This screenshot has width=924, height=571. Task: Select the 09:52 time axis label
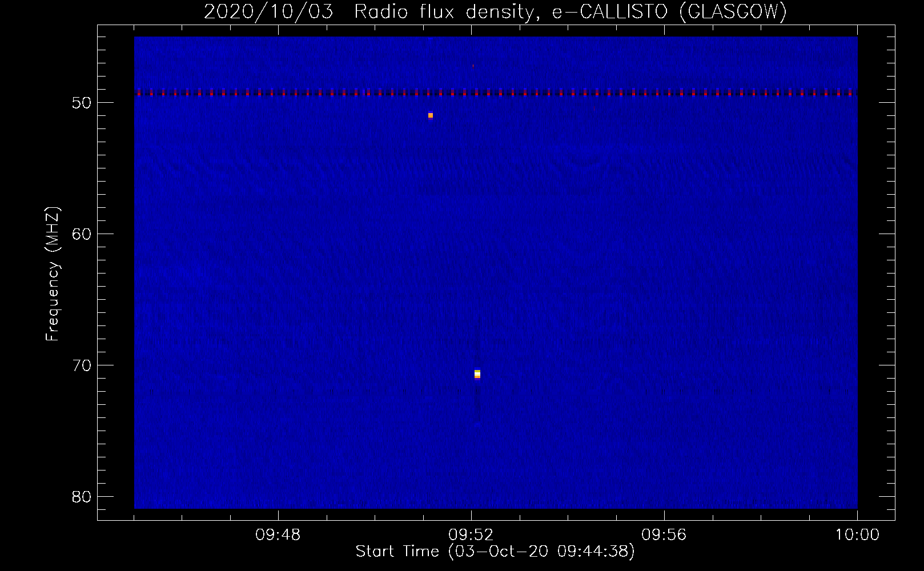point(471,535)
